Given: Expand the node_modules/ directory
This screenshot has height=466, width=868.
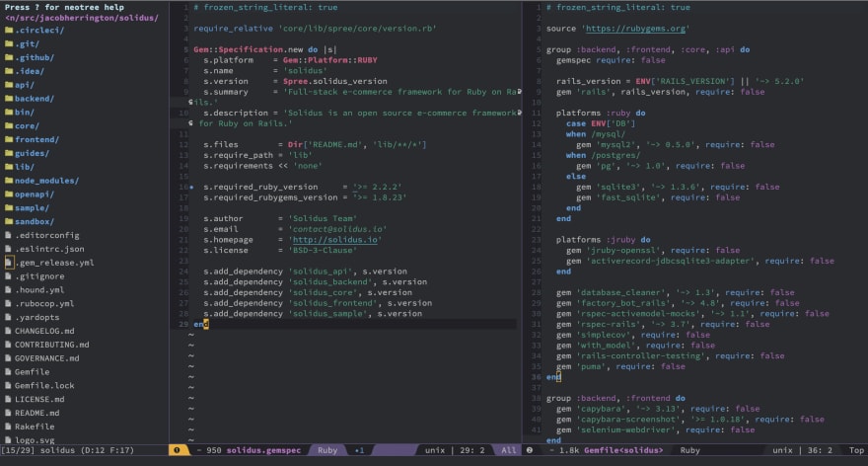Looking at the screenshot, I should [47, 181].
